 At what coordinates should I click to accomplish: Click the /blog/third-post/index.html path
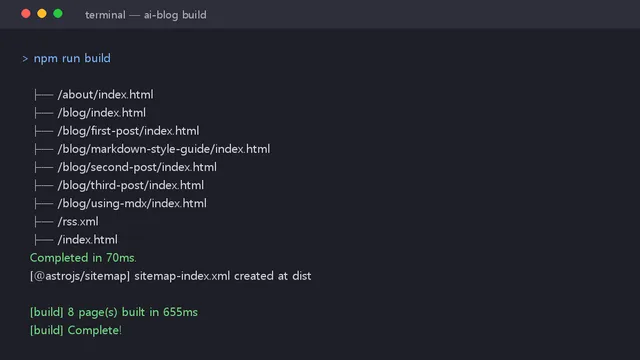pos(131,185)
